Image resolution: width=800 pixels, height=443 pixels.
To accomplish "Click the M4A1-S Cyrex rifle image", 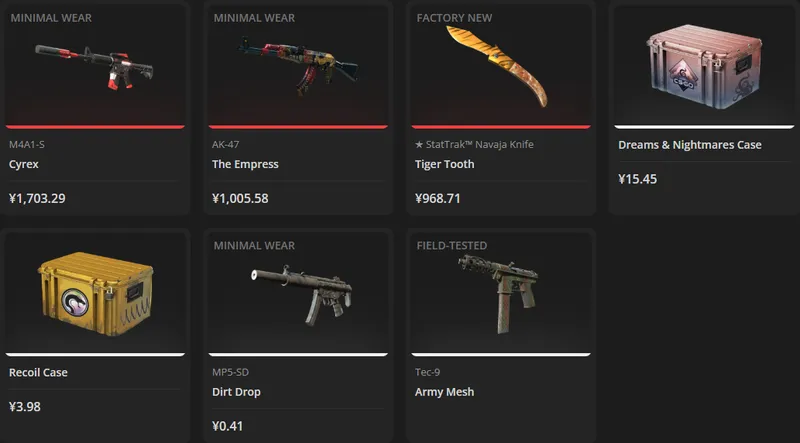I will pyautogui.click(x=94, y=67).
